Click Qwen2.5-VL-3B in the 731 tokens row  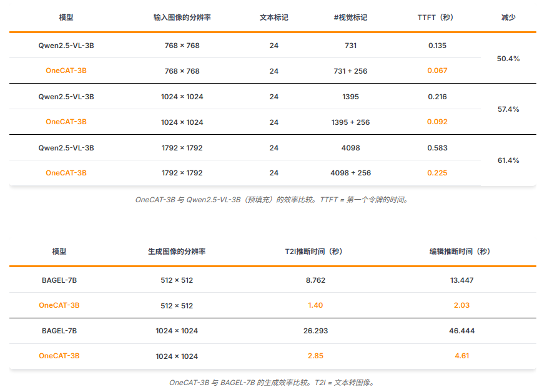pyautogui.click(x=66, y=46)
